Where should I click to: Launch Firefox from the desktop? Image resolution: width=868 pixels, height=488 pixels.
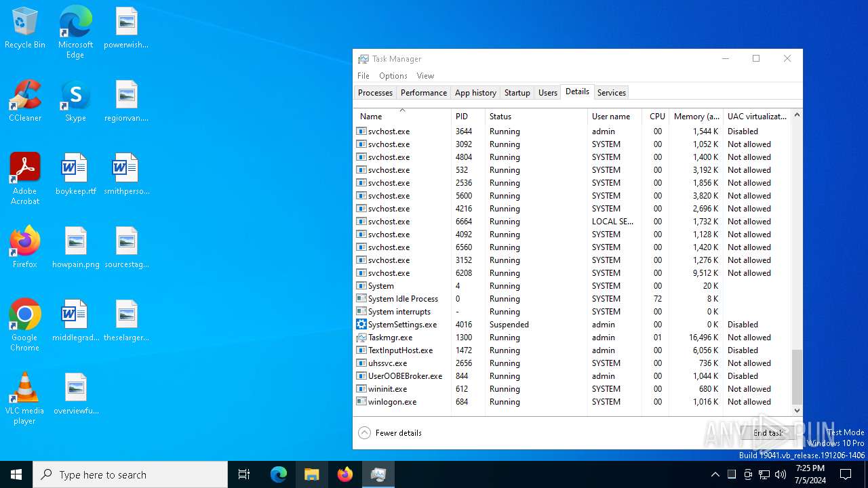[25, 248]
